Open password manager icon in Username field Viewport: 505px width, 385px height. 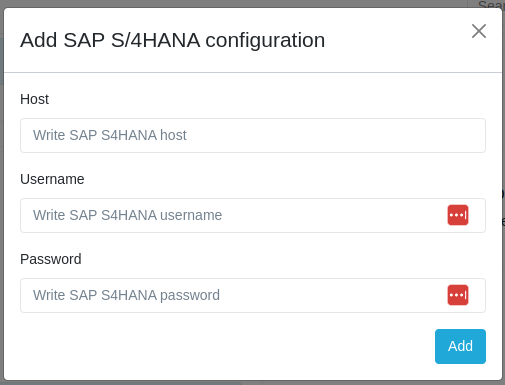click(x=458, y=215)
